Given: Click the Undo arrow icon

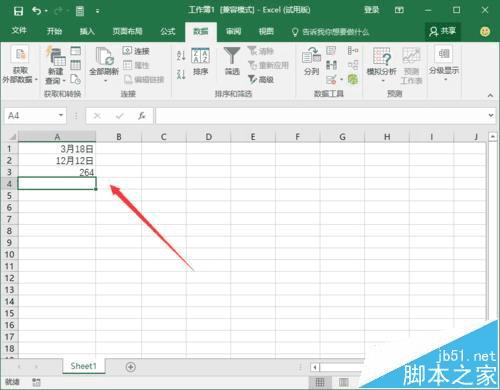Looking at the screenshot, I should pyautogui.click(x=36, y=11).
